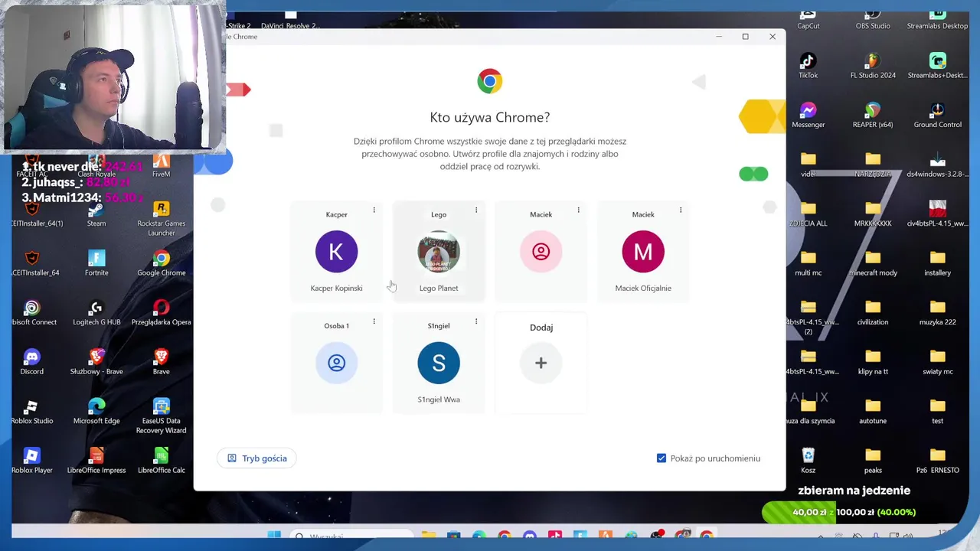This screenshot has height=551, width=980.
Task: Select the Maciek Oficjalnie Chrome profile
Action: [x=643, y=252]
